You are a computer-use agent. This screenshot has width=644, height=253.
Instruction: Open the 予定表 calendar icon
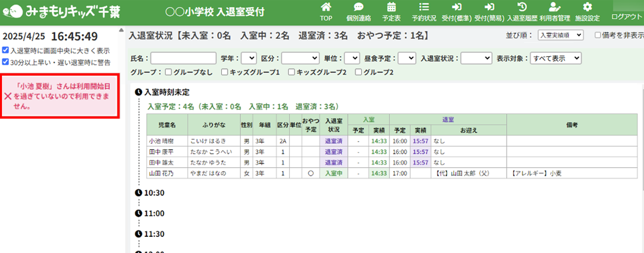click(x=391, y=7)
